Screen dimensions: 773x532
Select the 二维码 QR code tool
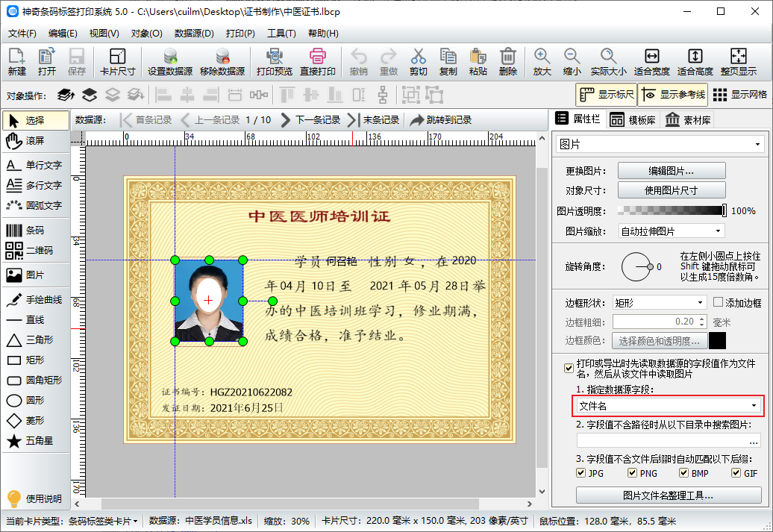click(34, 251)
